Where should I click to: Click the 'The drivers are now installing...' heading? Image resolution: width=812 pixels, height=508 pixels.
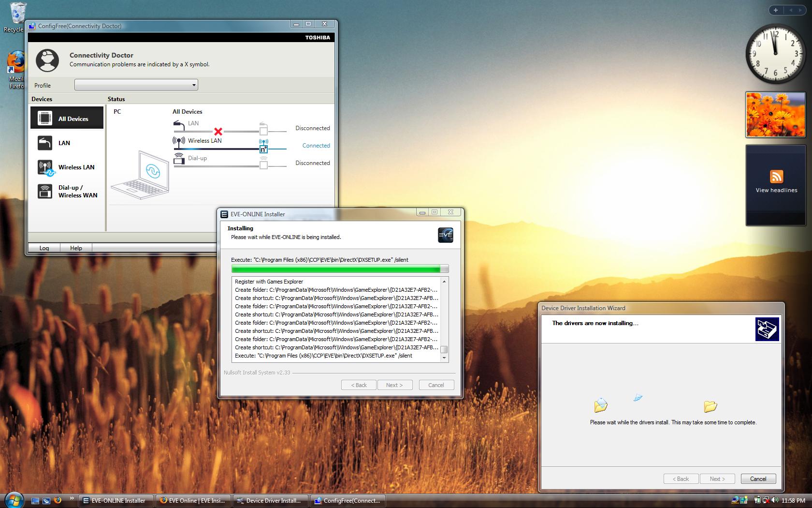point(595,323)
